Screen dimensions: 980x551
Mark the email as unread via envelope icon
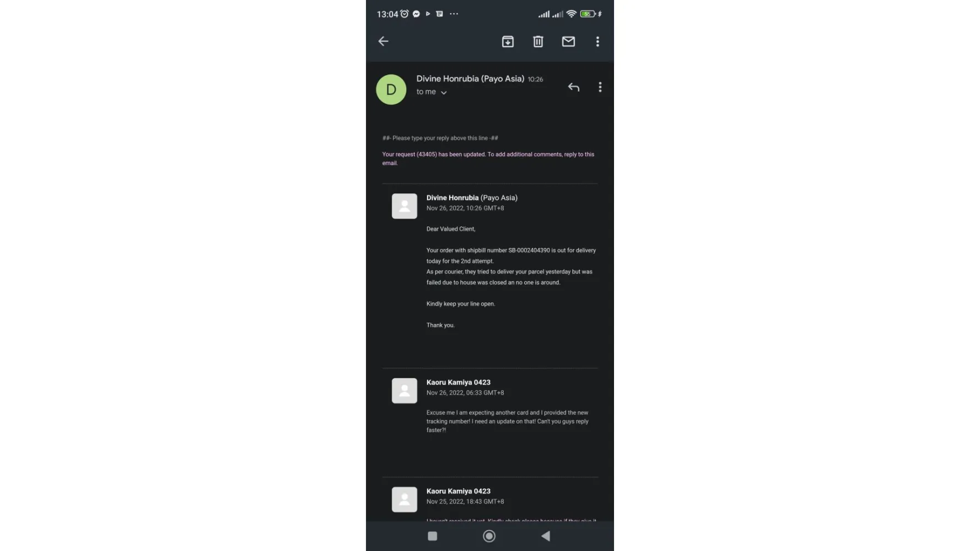pyautogui.click(x=568, y=41)
